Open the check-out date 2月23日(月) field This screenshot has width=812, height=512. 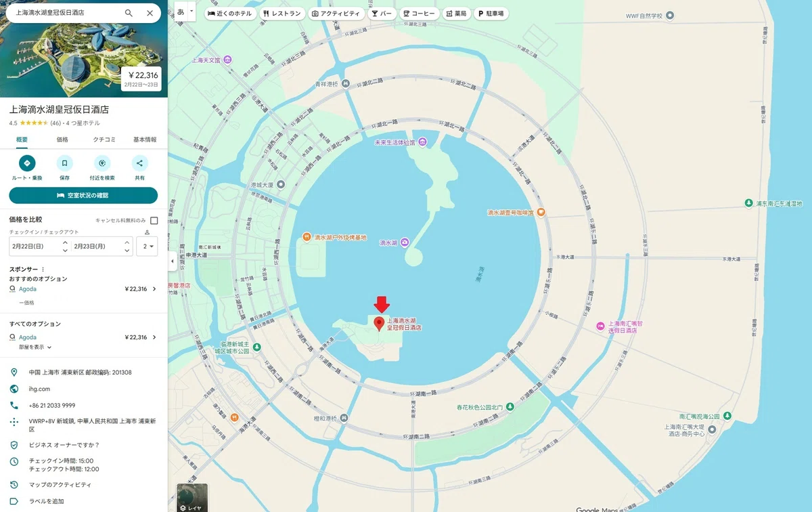pos(101,247)
